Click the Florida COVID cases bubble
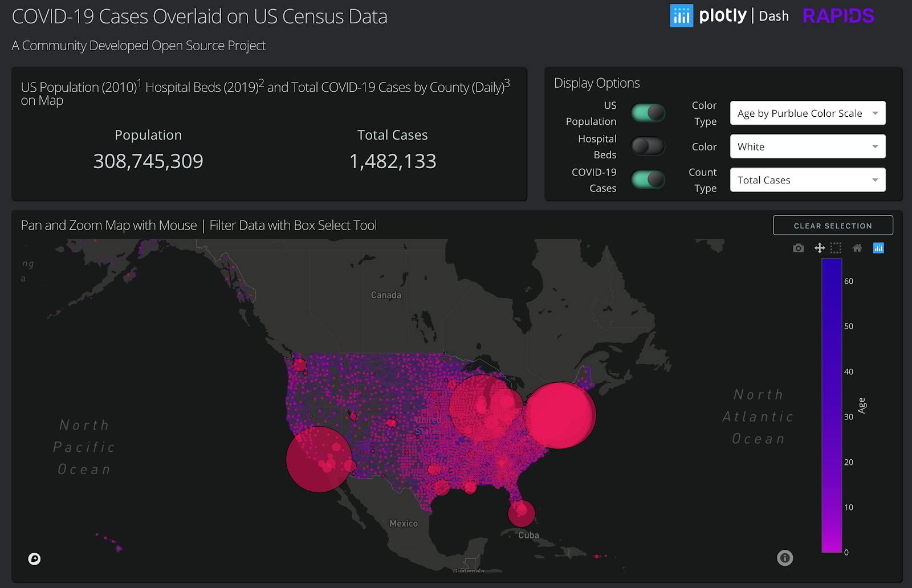This screenshot has width=912, height=588. tap(522, 513)
